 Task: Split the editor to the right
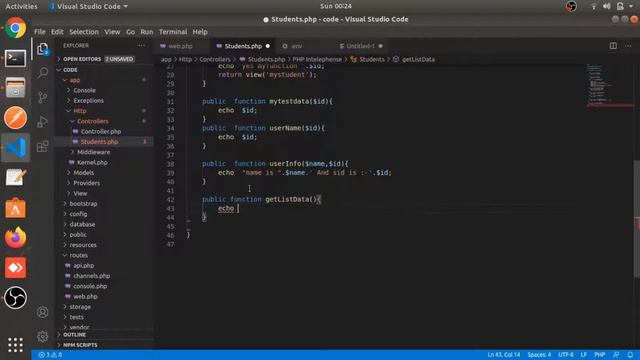click(x=613, y=46)
